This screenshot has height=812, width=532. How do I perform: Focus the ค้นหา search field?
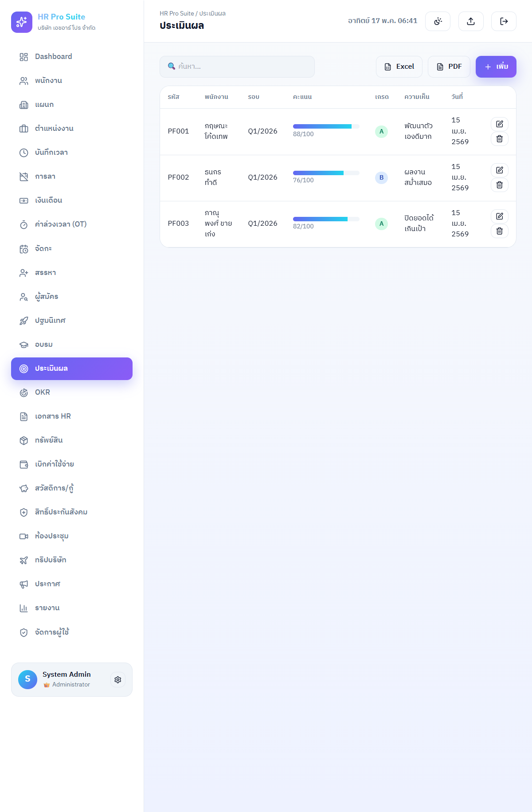[237, 67]
